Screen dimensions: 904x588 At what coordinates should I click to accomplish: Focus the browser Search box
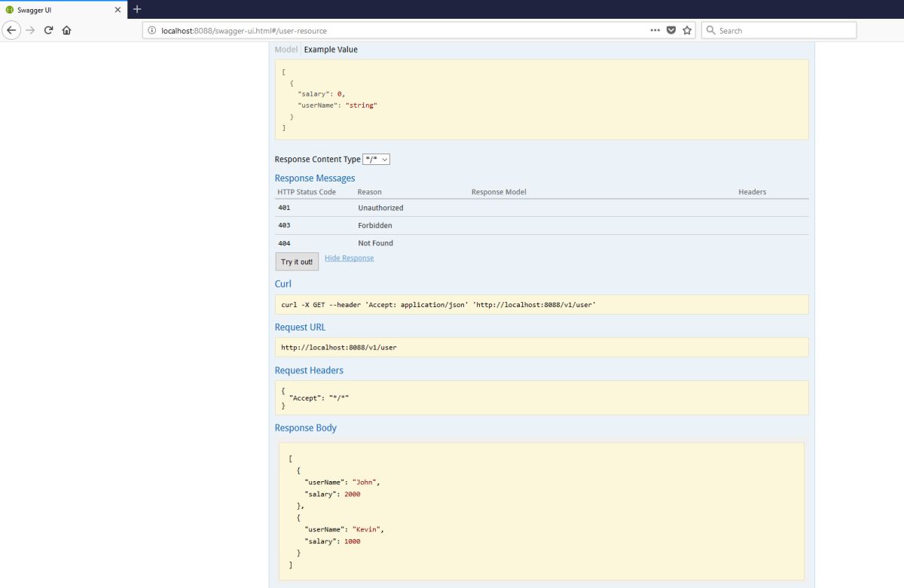pyautogui.click(x=779, y=30)
